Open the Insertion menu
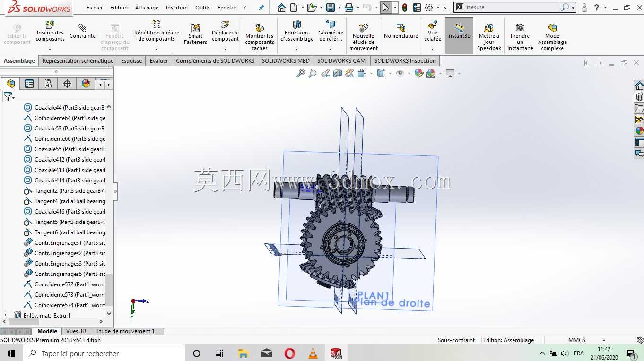644x361 pixels. point(177,8)
